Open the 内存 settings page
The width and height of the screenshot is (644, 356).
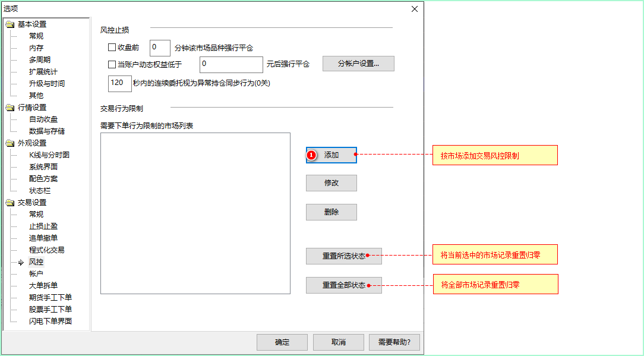pyautogui.click(x=36, y=48)
